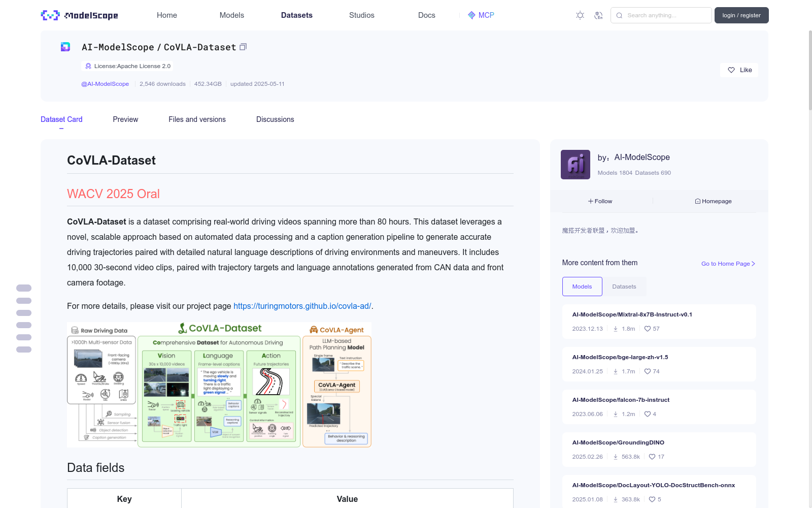
Task: Click the heart icon on the bge-large-zh-v1.5 row
Action: (648, 371)
